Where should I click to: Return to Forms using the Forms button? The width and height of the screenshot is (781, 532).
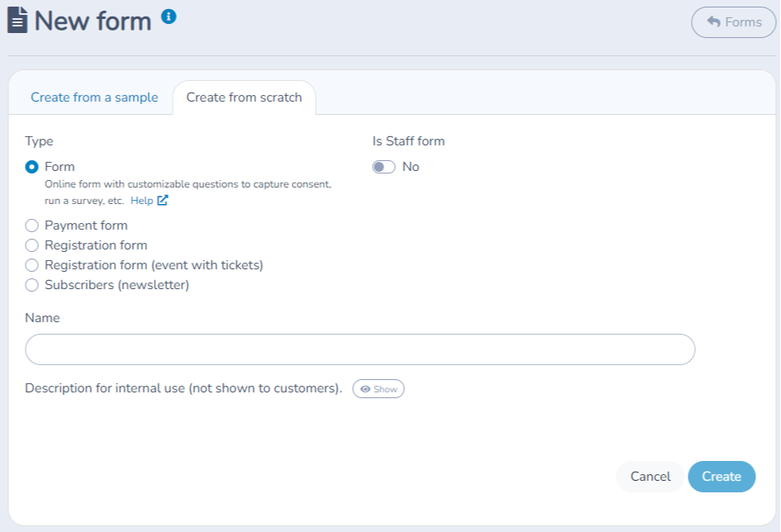point(733,21)
